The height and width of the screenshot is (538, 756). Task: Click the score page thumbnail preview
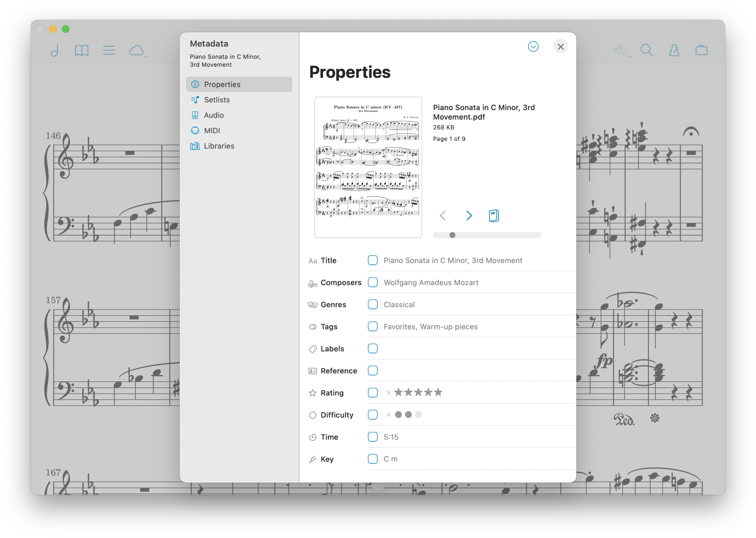pyautogui.click(x=368, y=167)
